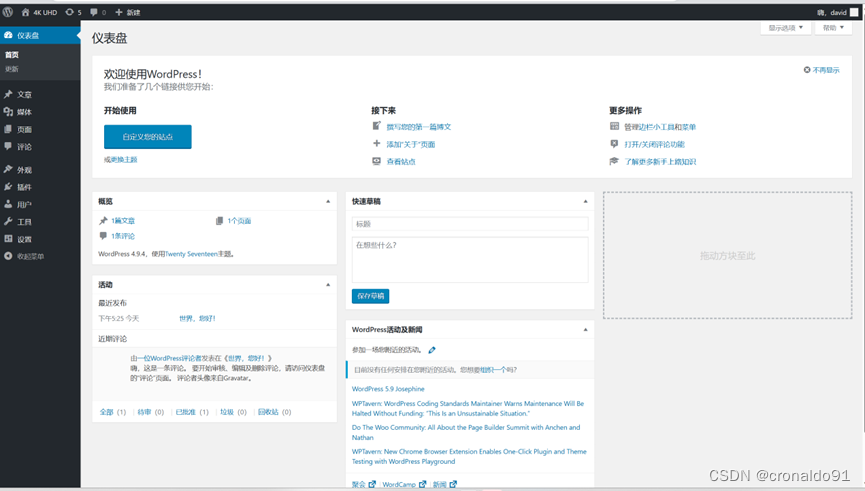Filter comments by 垃圾 (0)

(233, 412)
